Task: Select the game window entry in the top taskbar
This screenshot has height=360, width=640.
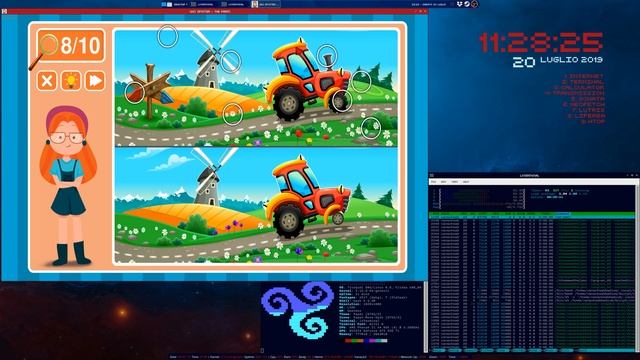Action: point(265,4)
